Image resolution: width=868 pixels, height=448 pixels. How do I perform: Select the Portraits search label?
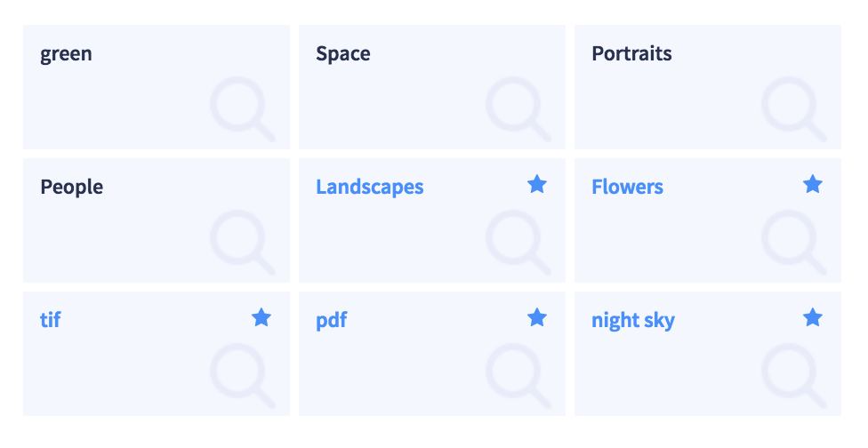tap(631, 53)
